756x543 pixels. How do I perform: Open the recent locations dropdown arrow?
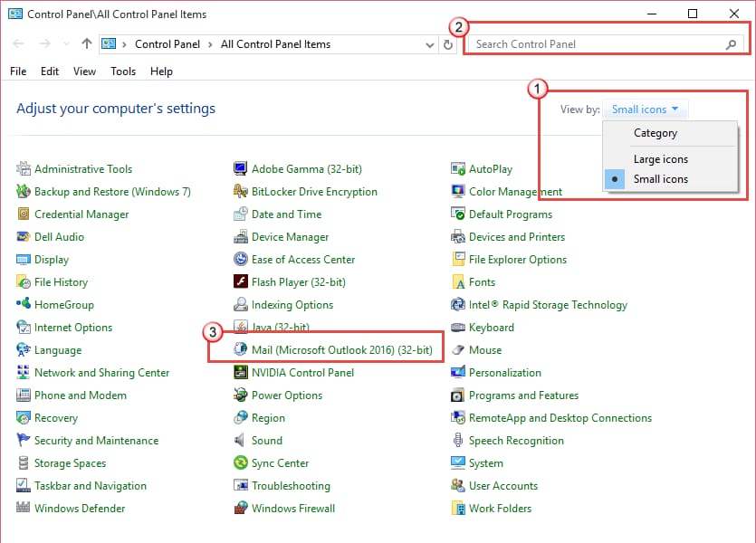click(66, 44)
